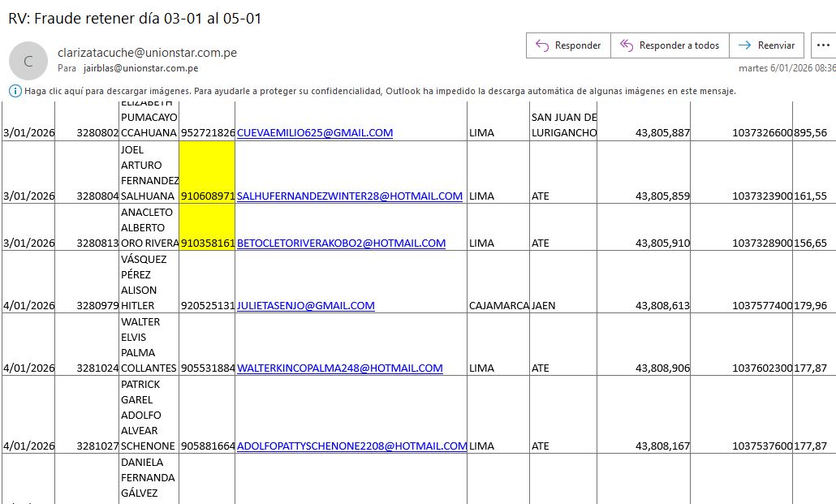Click the Responder reply arrow button
The width and height of the screenshot is (836, 504).
568,45
